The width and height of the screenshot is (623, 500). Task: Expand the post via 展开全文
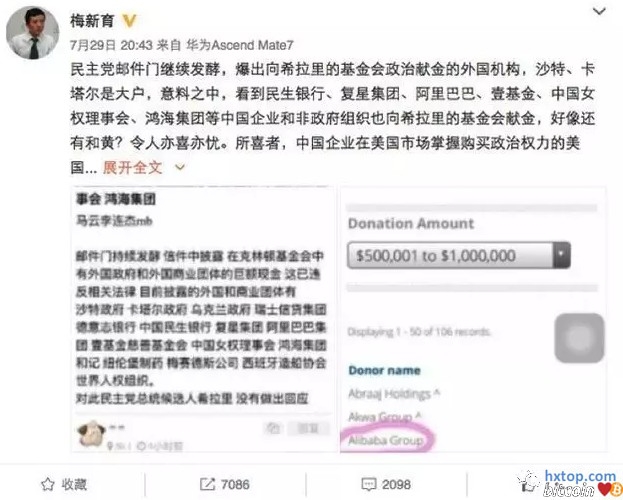point(132,167)
